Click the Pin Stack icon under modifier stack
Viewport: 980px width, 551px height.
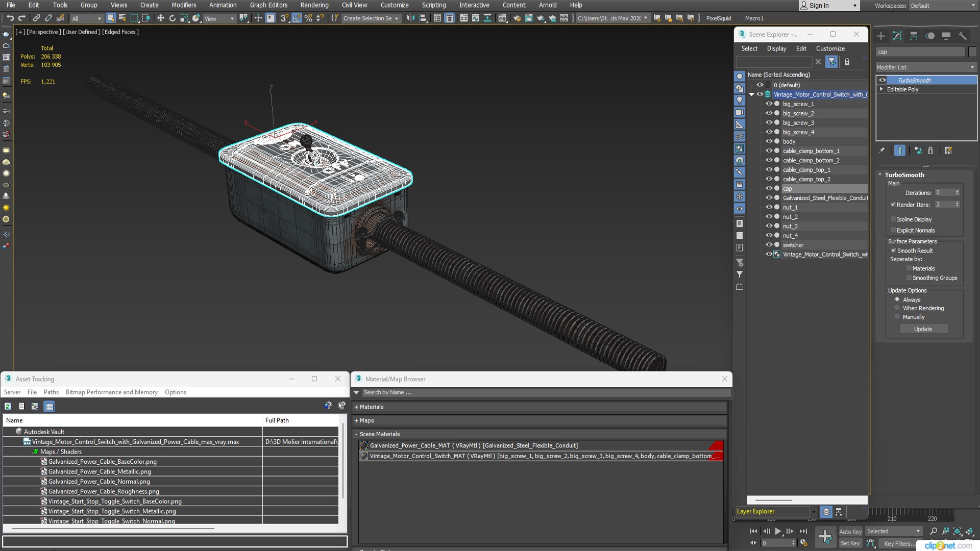click(x=881, y=151)
